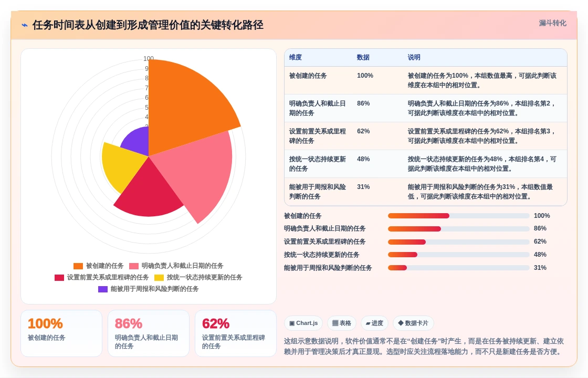This screenshot has height=378, width=588.
Task: Click the Chart.js chip
Action: pyautogui.click(x=303, y=323)
